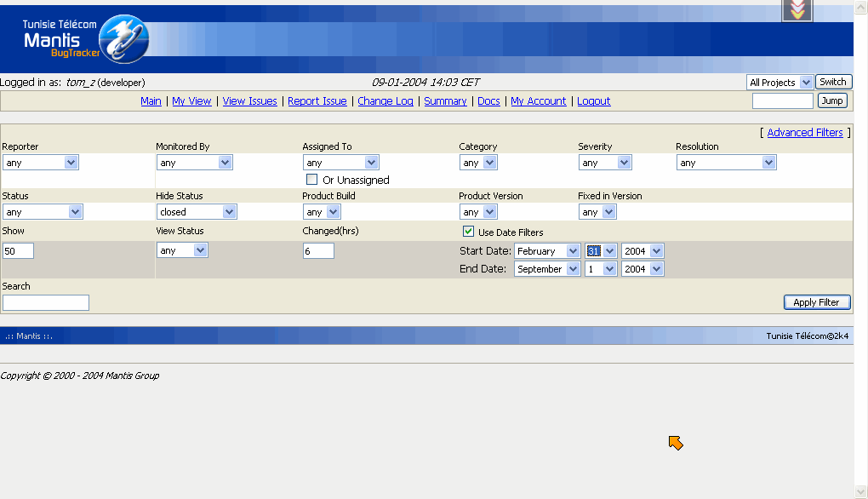Log out using the Logout link
The image size is (868, 499).
coord(593,101)
